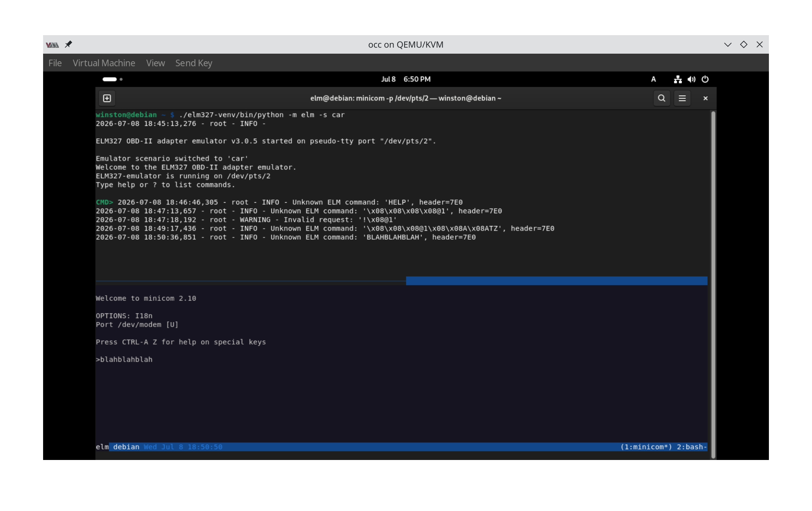
Task: Select tmux window 1:minicom* in status bar
Action: (x=646, y=447)
